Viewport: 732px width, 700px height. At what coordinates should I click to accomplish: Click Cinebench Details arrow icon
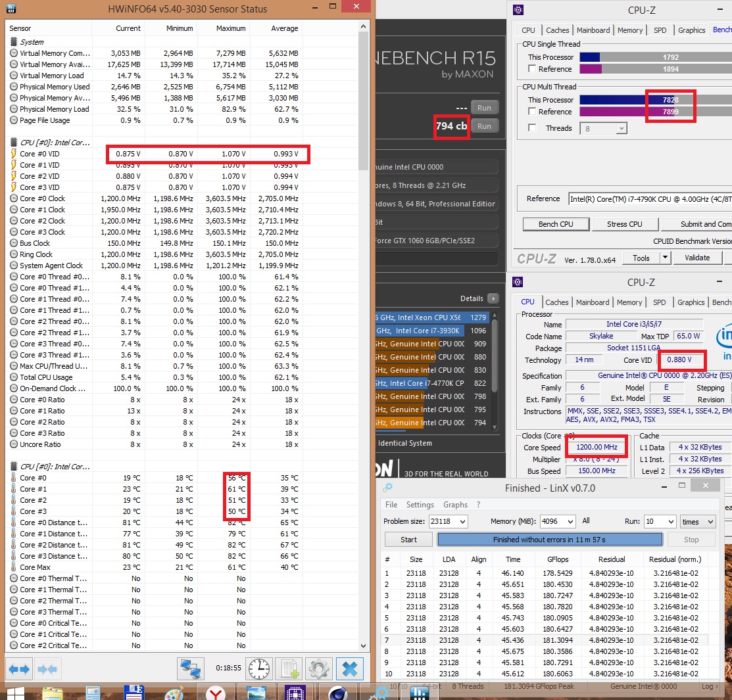point(493,298)
